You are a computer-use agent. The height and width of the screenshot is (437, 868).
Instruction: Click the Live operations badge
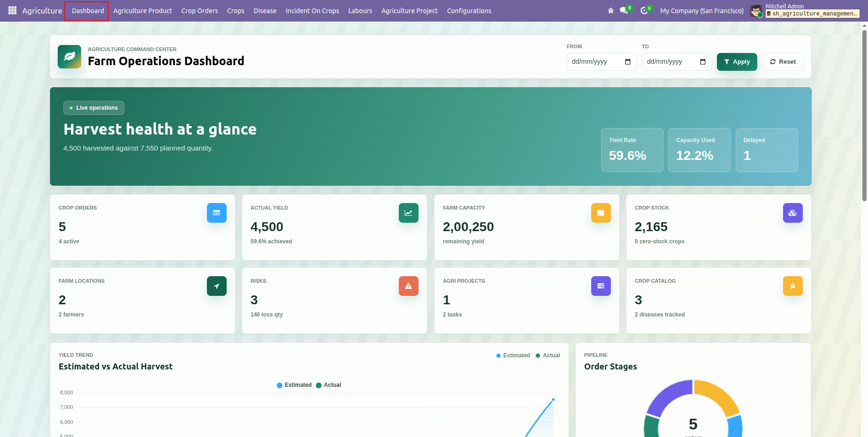94,108
